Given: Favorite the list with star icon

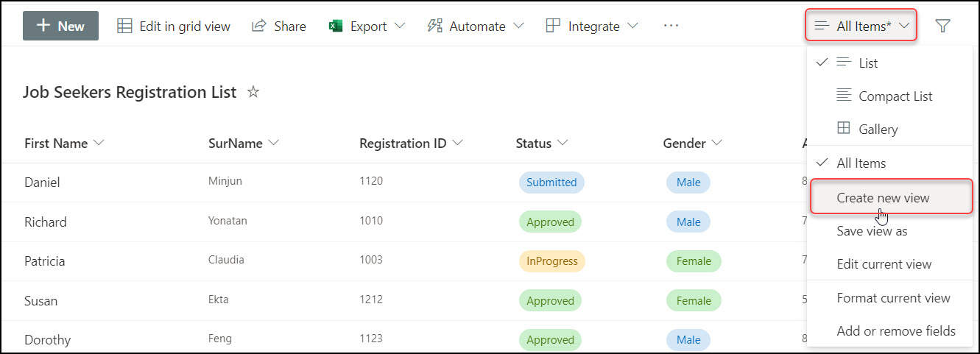Looking at the screenshot, I should tap(253, 92).
